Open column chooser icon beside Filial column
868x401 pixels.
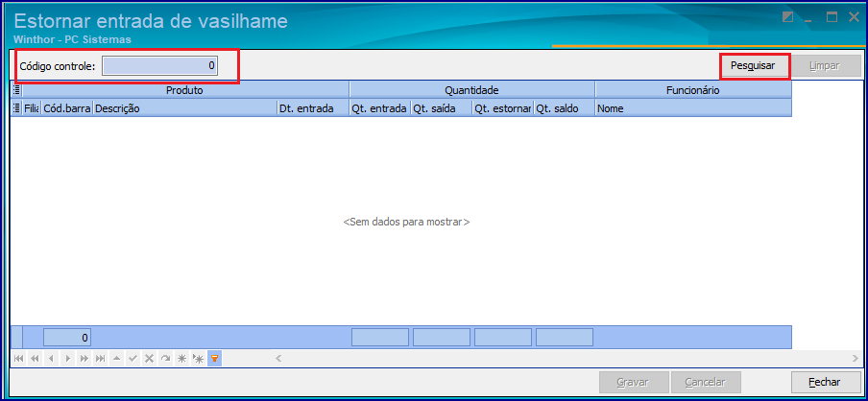coord(16,108)
